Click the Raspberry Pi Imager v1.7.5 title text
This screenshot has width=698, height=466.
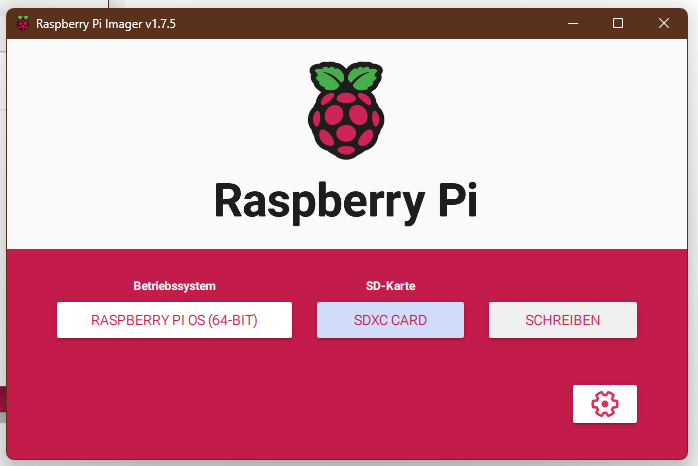pos(106,24)
